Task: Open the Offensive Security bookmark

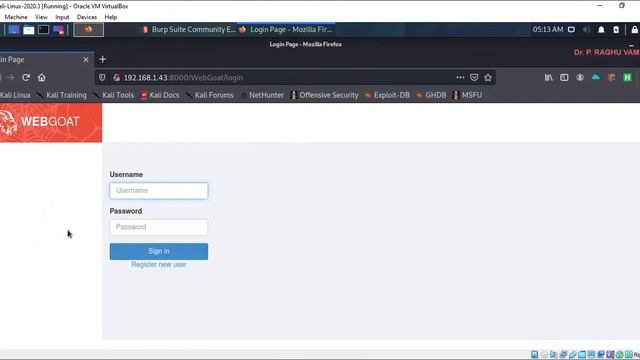Action: click(x=324, y=95)
